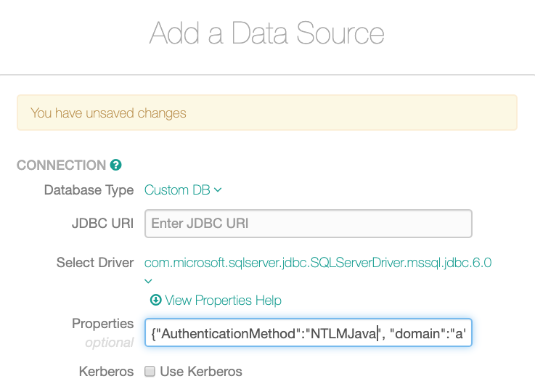Viewport: 535px width, 392px height.
Task: Click the 'JDBC URI' field label
Action: coord(102,224)
